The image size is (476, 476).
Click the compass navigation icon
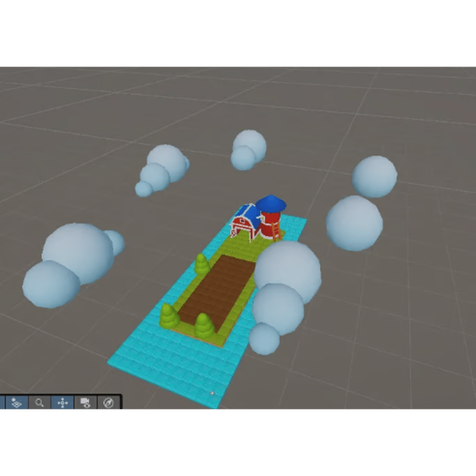point(108,403)
